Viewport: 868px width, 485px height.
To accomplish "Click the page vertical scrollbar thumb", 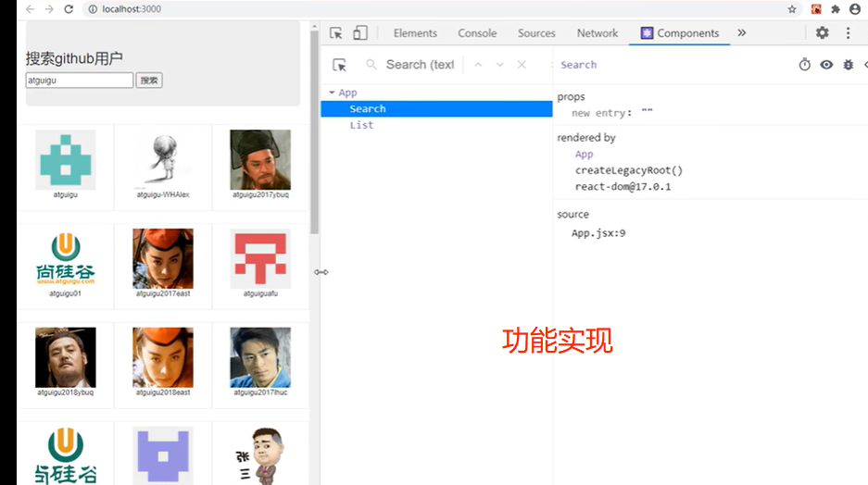I will click(x=314, y=131).
